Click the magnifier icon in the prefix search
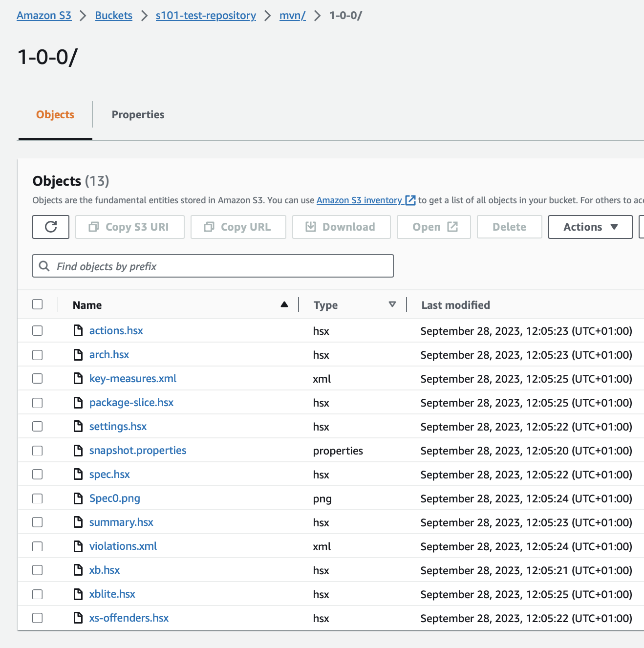The image size is (644, 648). click(44, 266)
